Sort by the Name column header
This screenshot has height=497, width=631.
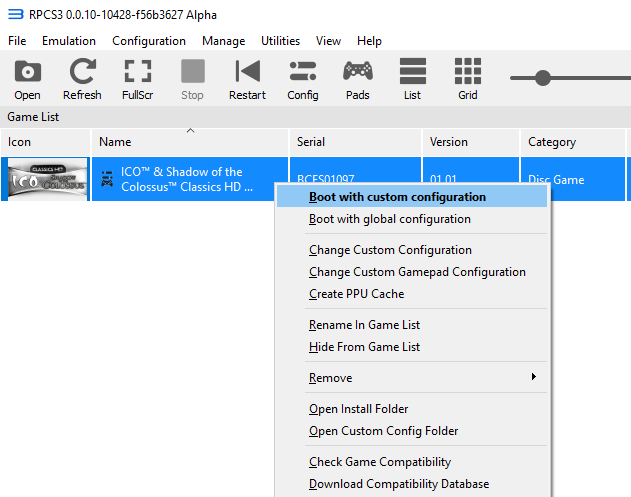(190, 142)
